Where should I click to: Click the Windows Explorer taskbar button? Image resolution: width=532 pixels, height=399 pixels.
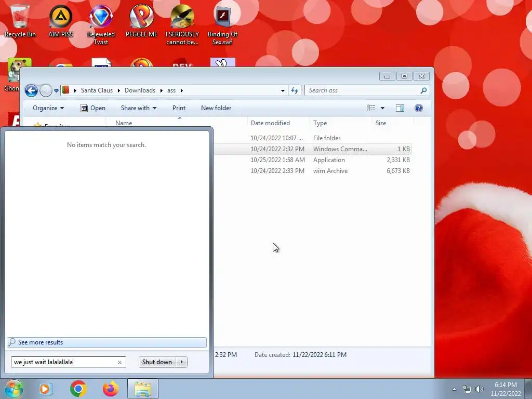click(x=143, y=389)
